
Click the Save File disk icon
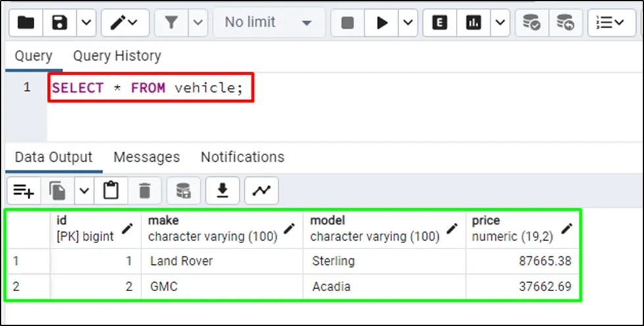60,23
